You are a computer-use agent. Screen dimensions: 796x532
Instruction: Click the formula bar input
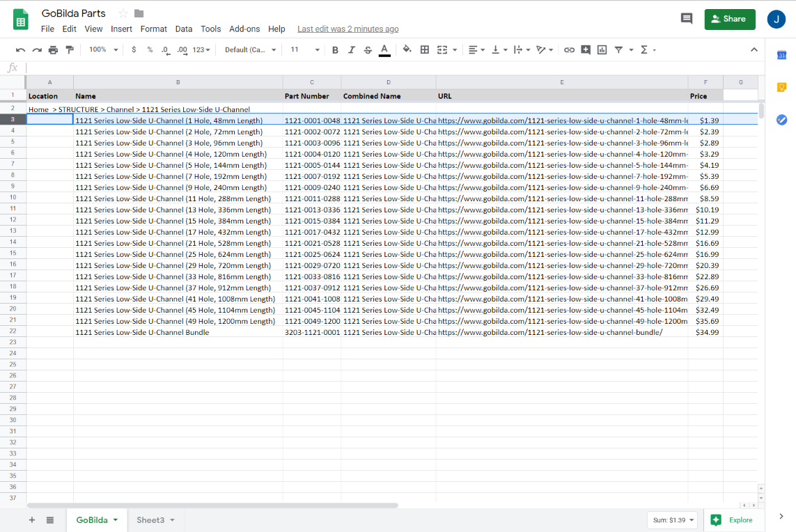[395, 68]
